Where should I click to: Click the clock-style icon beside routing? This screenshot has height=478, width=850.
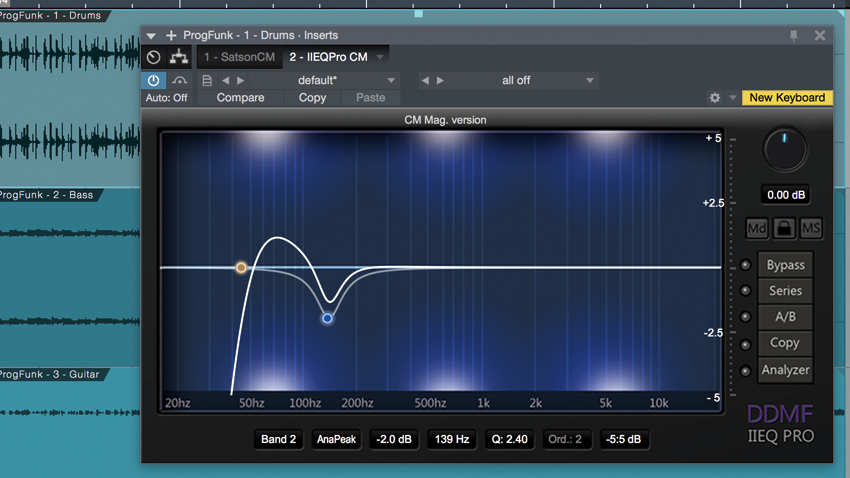coord(154,57)
